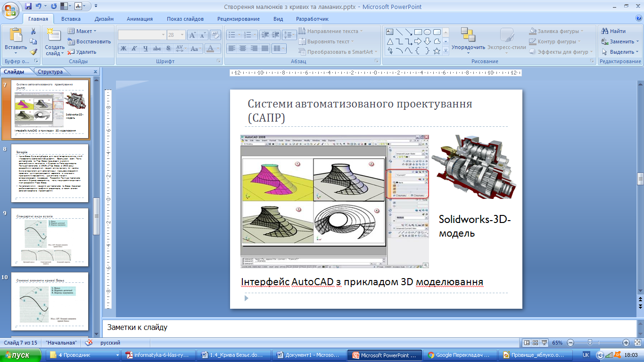Fit the slide to the current window
The width and height of the screenshot is (644, 362).
[x=638, y=343]
